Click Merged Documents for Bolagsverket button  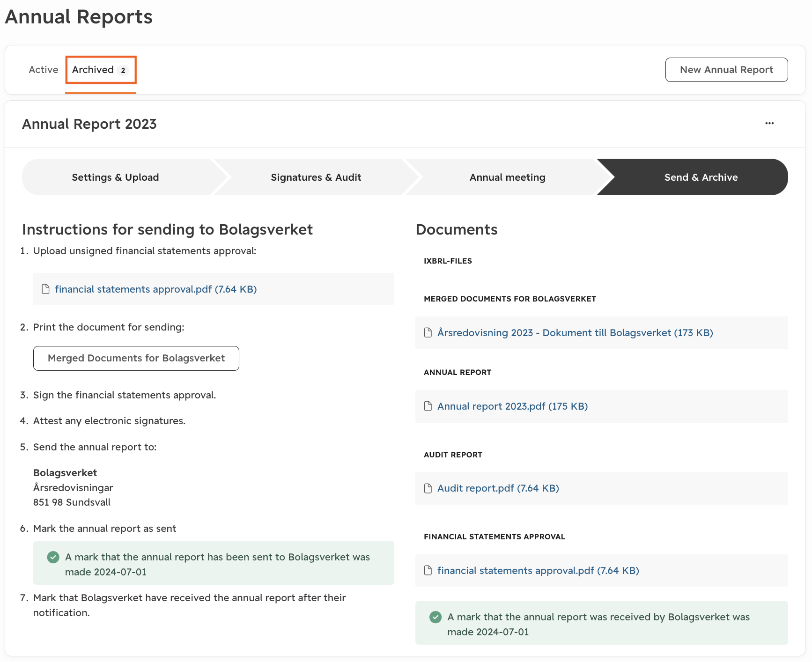pyautogui.click(x=136, y=358)
